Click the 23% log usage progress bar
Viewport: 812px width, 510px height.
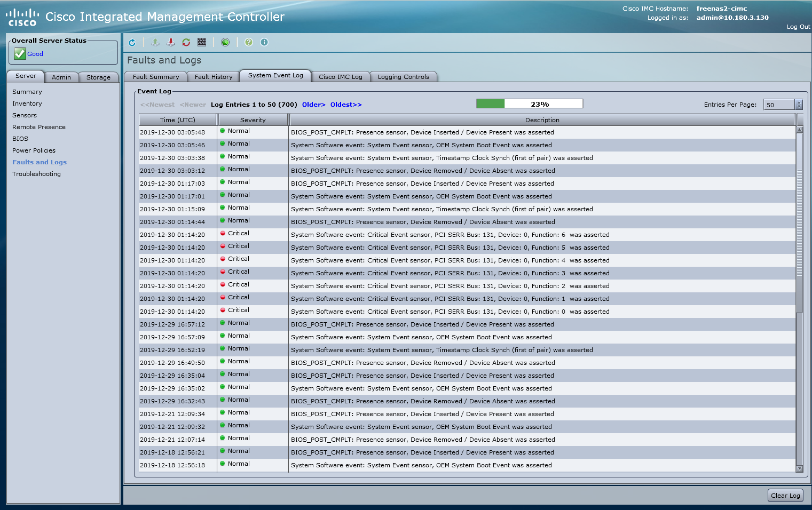click(530, 104)
